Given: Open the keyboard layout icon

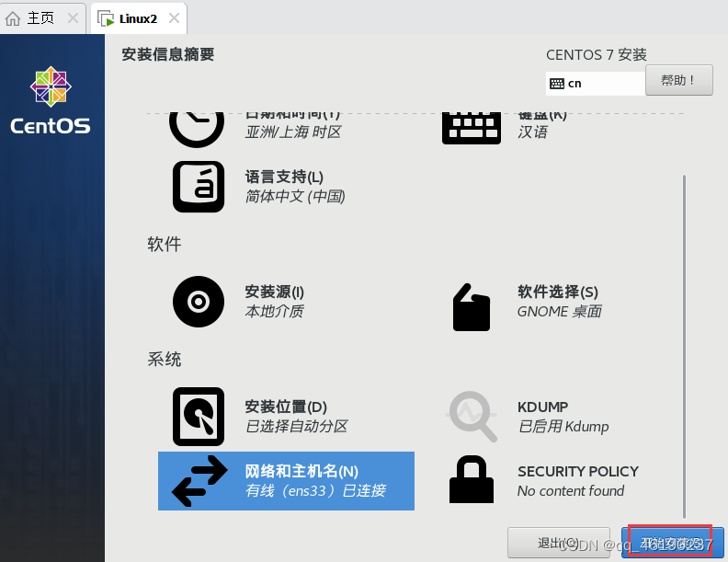Looking at the screenshot, I should 472,129.
